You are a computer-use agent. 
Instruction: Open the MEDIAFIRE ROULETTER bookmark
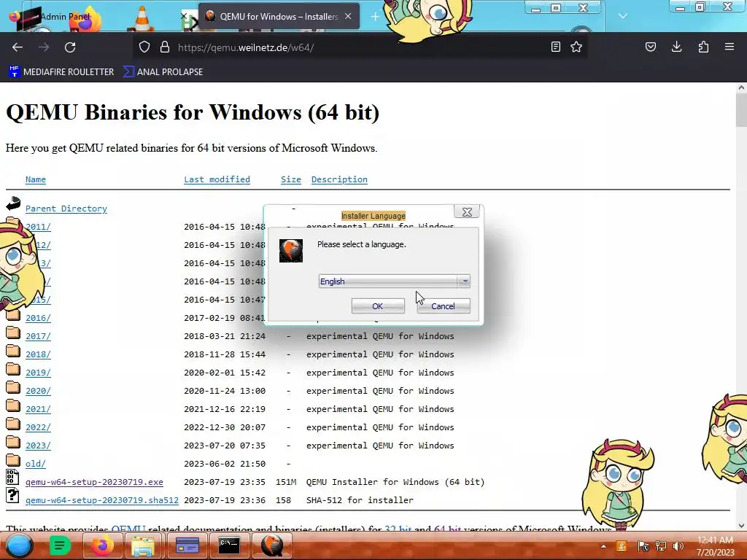coord(61,72)
